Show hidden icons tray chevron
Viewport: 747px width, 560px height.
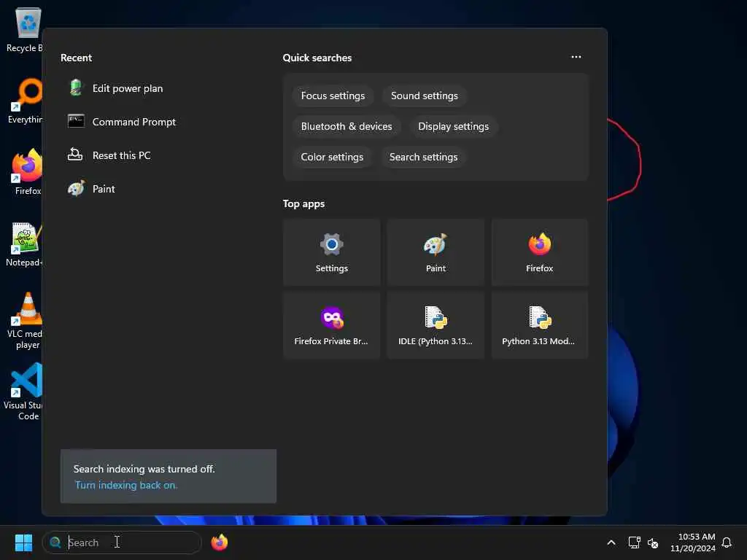[611, 542]
